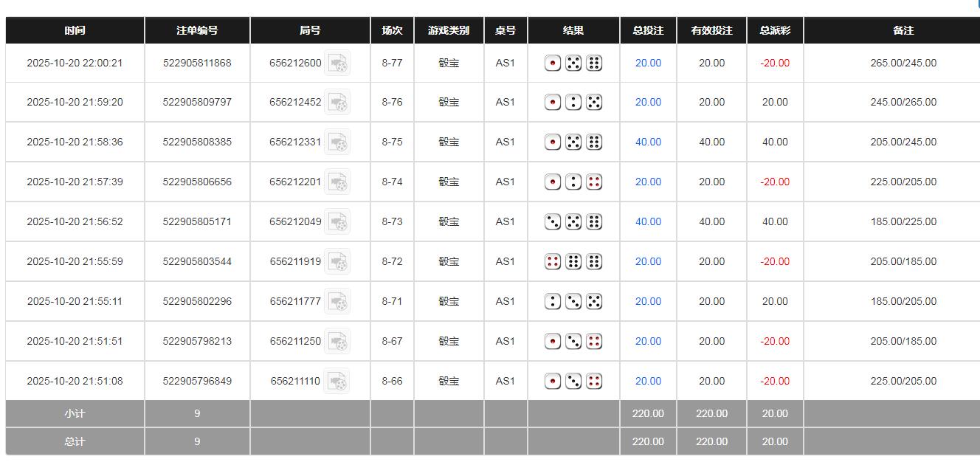Open video replay icon for round 656211250
Viewport: 980px width, 465px height.
point(337,342)
